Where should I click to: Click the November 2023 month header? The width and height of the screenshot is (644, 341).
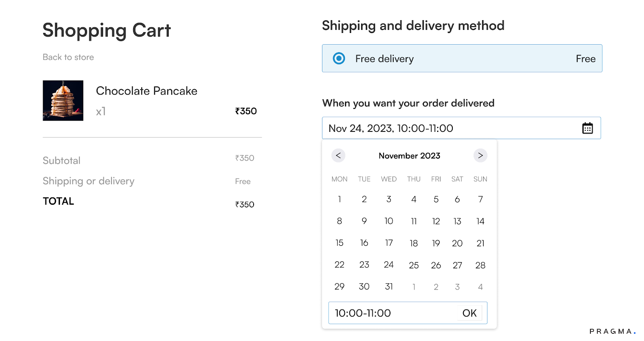pyautogui.click(x=409, y=156)
